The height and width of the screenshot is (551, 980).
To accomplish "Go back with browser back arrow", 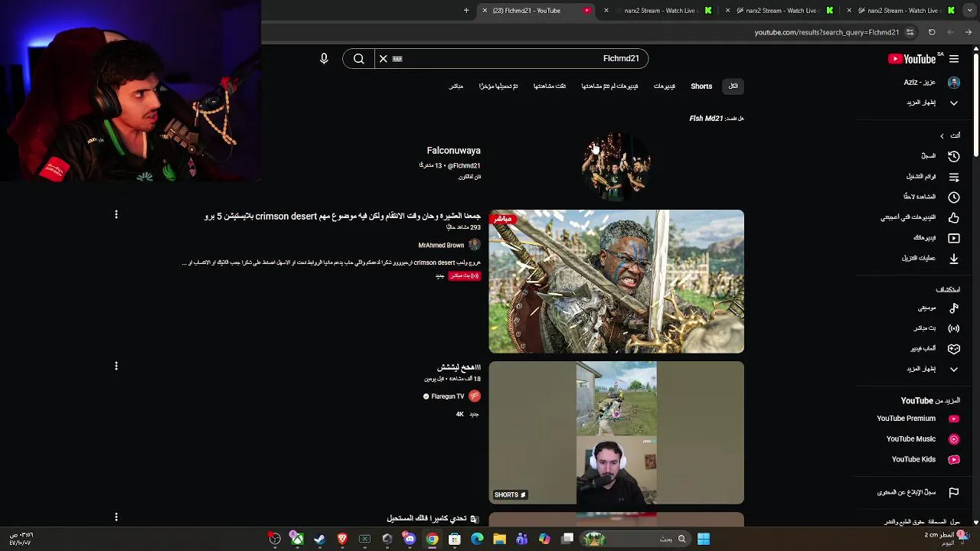I will 969,32.
